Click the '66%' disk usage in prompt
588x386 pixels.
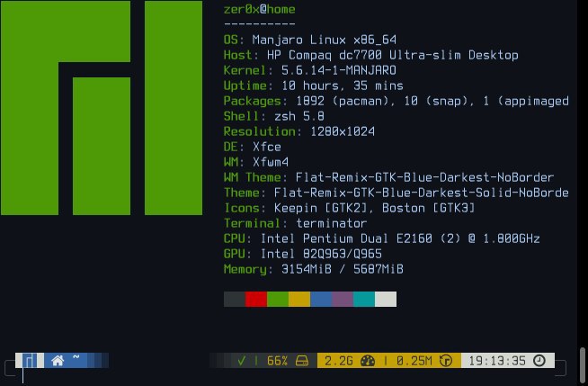click(x=277, y=361)
